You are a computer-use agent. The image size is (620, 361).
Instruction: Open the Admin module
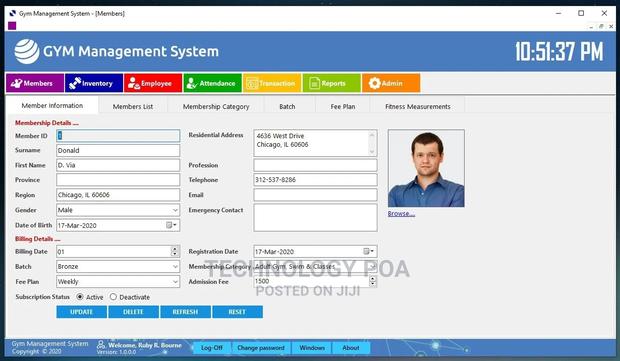[x=391, y=83]
